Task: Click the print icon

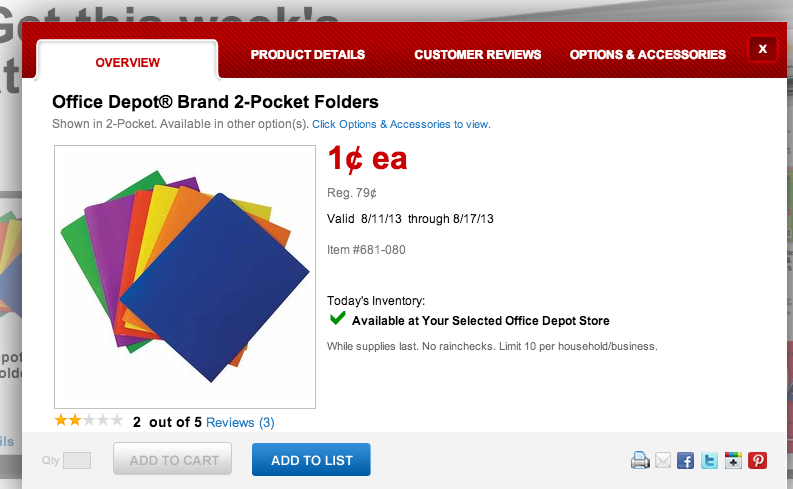Action: (x=640, y=460)
